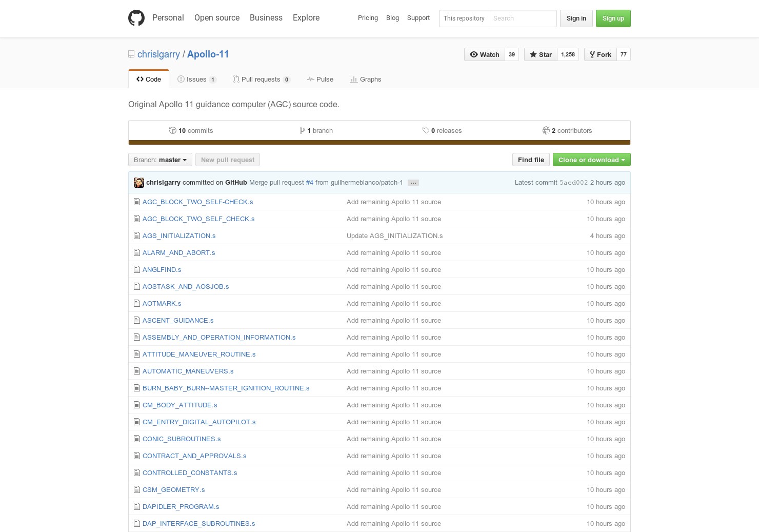Open the chrislgarry owner profile link

[x=158, y=54]
